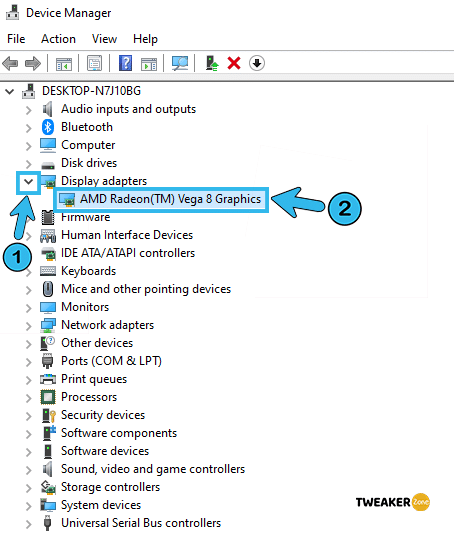Collapse the DESKTOP-N7J10BG root node

pos(10,91)
